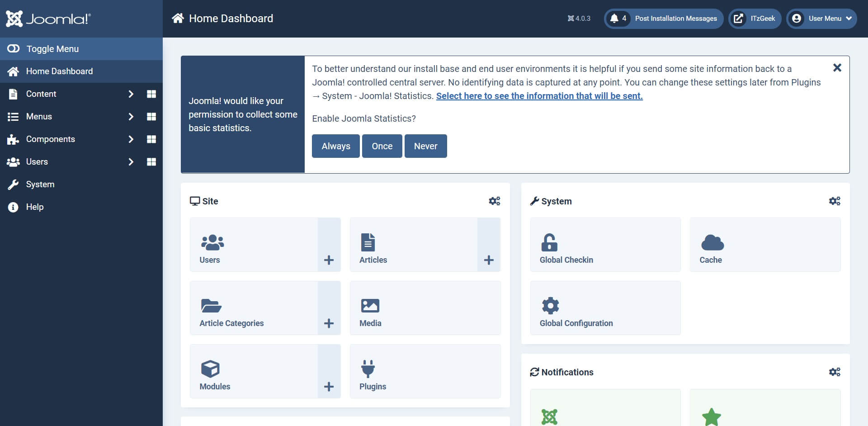Open Home Dashboard in sidebar
The height and width of the screenshot is (426, 868).
point(81,71)
